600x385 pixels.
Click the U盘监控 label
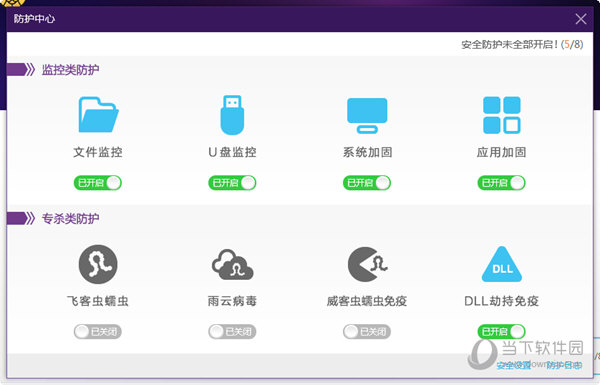tap(232, 152)
